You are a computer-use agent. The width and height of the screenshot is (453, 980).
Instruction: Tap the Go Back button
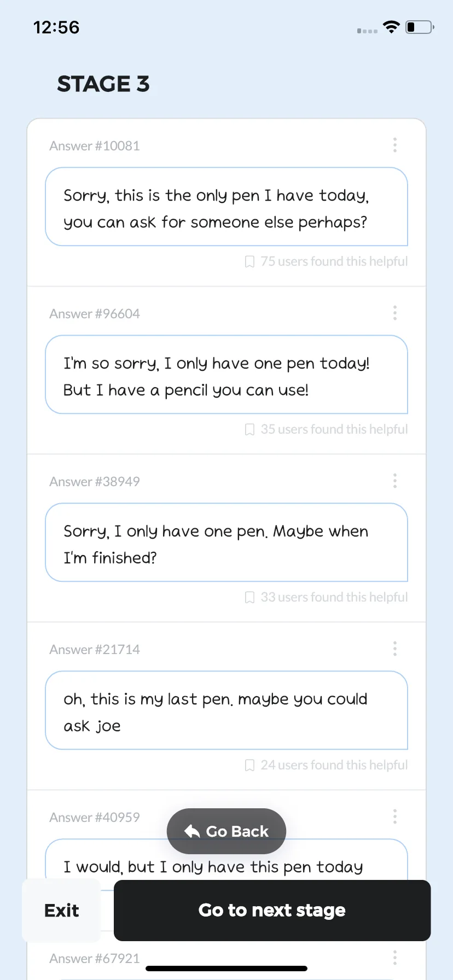[226, 831]
